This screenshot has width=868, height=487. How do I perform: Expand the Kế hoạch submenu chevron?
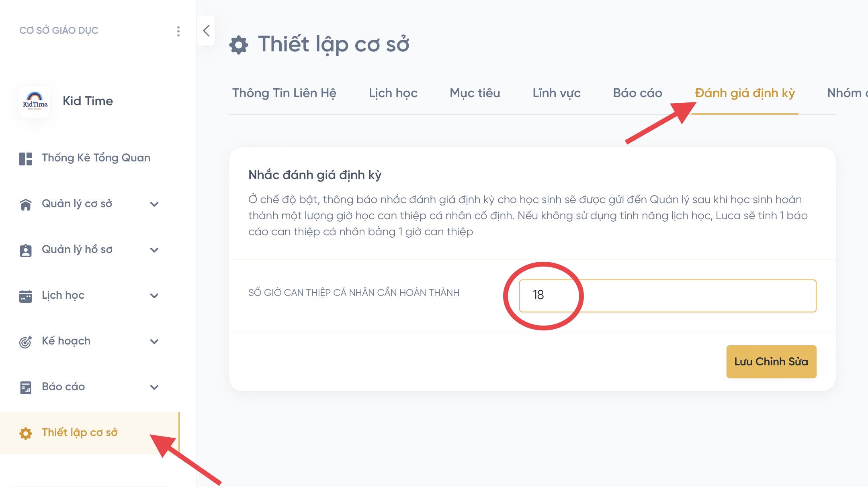[154, 342]
